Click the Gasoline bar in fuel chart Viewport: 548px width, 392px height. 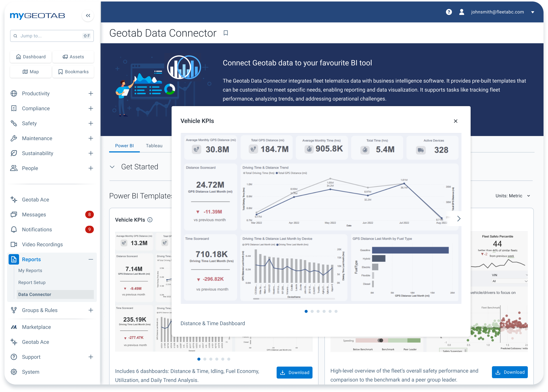(410, 250)
